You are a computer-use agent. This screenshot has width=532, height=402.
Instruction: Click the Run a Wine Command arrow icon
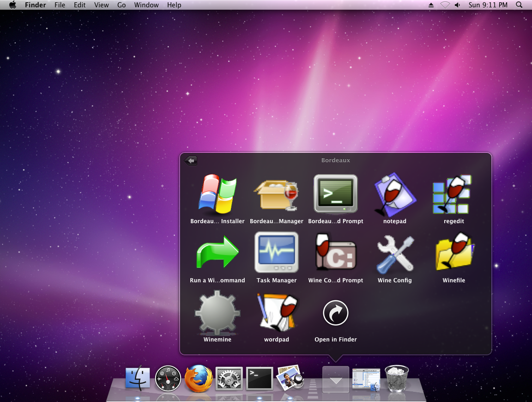pyautogui.click(x=218, y=252)
